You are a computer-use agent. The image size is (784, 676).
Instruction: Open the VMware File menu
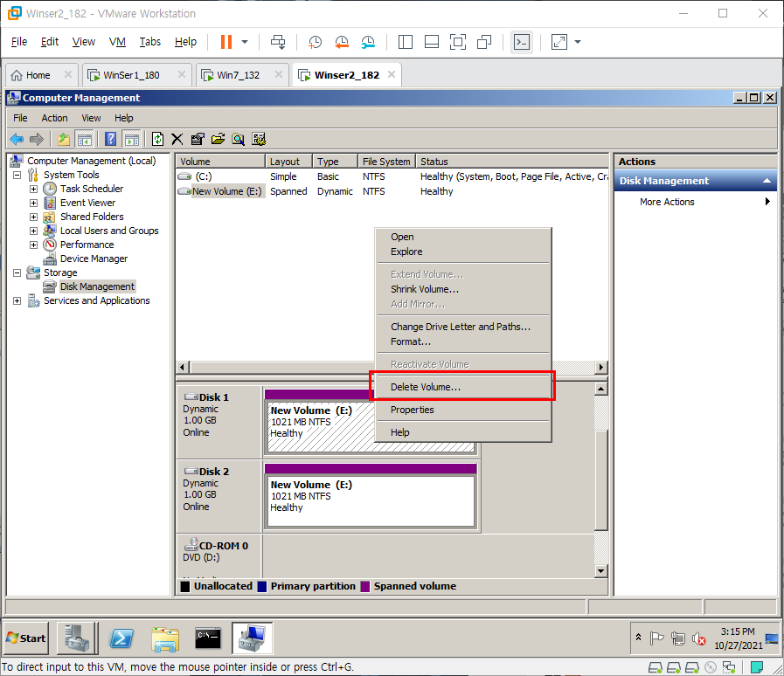pyautogui.click(x=19, y=42)
